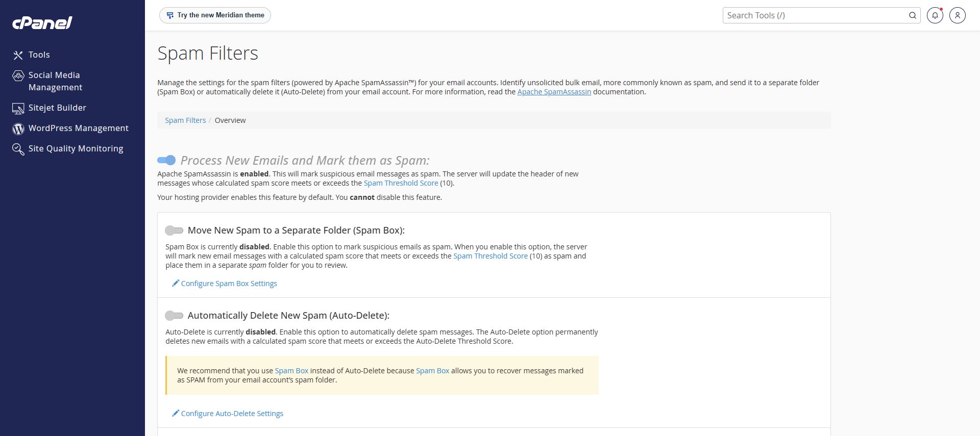Open the notifications bell
Viewport: 980px width, 436px height.
935,15
